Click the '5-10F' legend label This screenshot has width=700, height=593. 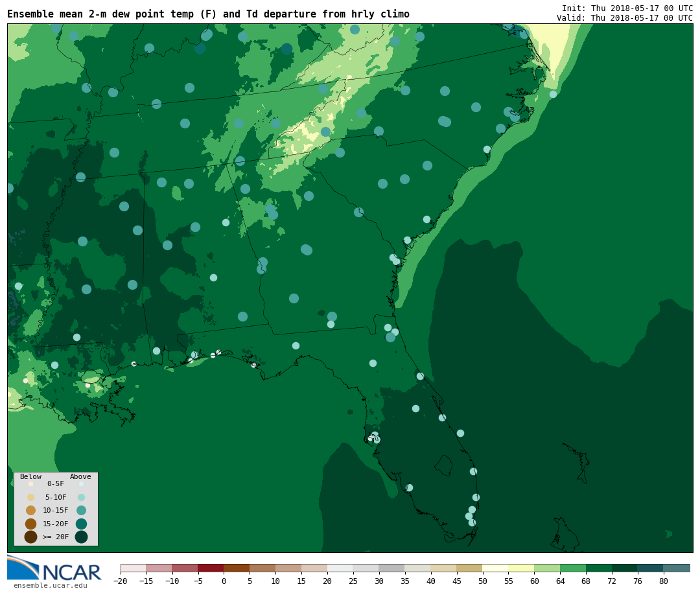click(56, 497)
